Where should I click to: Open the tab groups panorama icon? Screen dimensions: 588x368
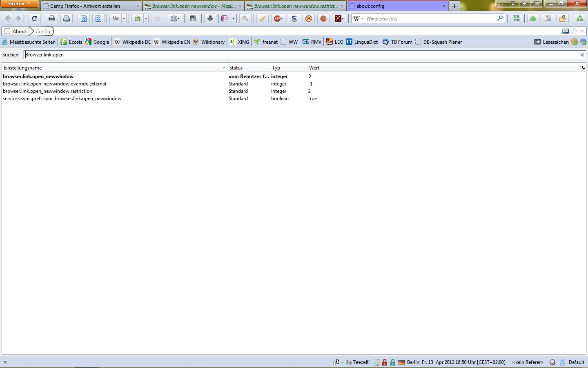(x=193, y=18)
